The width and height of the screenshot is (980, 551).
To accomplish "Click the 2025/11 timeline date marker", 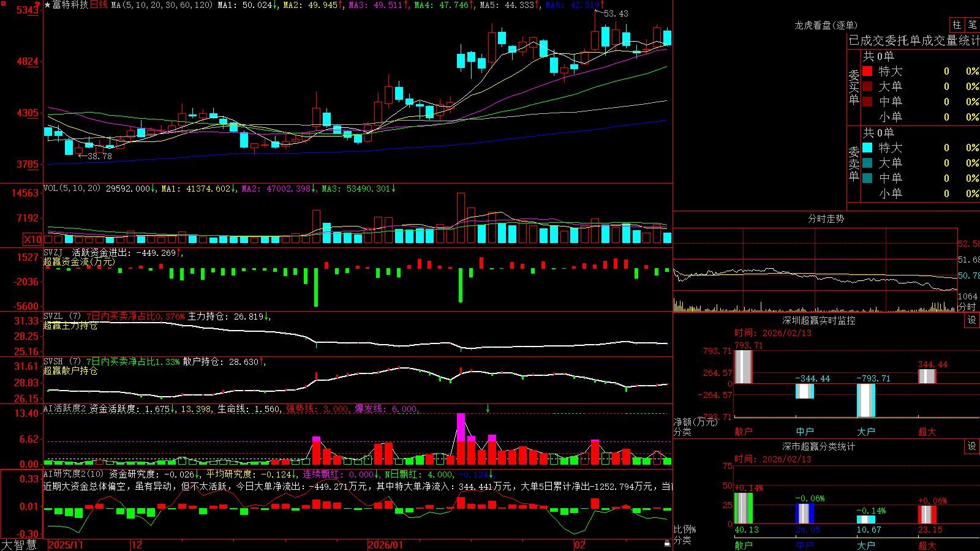I will pos(66,545).
